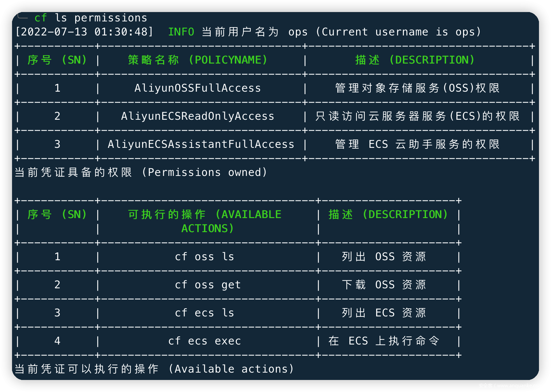This screenshot has width=551, height=392.
Task: Click the 'cf ecs ls' action
Action: click(x=204, y=313)
